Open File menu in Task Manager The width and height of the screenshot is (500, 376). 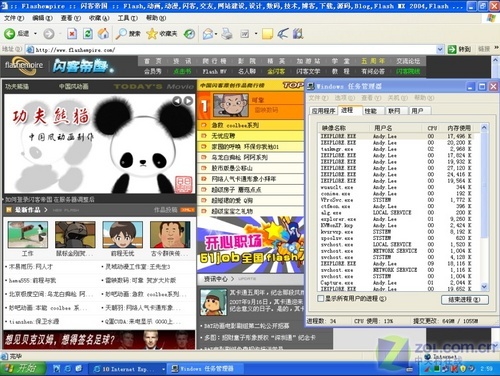click(318, 98)
